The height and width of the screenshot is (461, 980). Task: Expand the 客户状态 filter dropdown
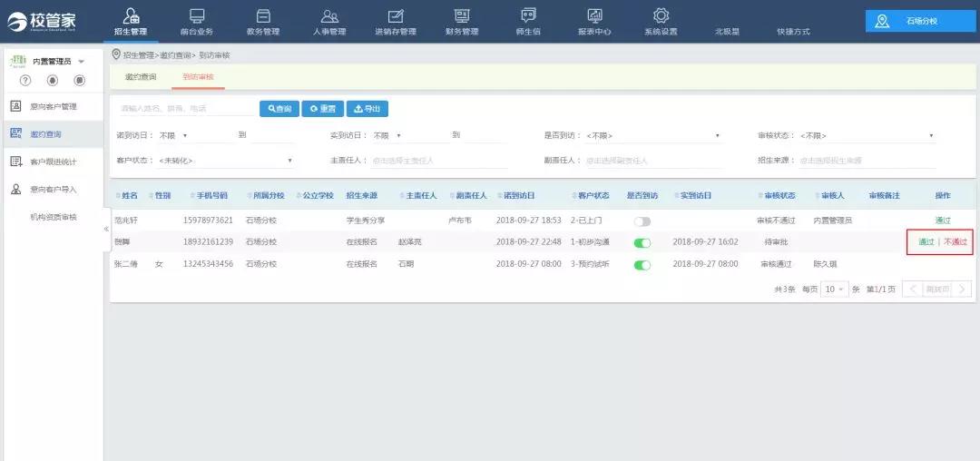225,161
